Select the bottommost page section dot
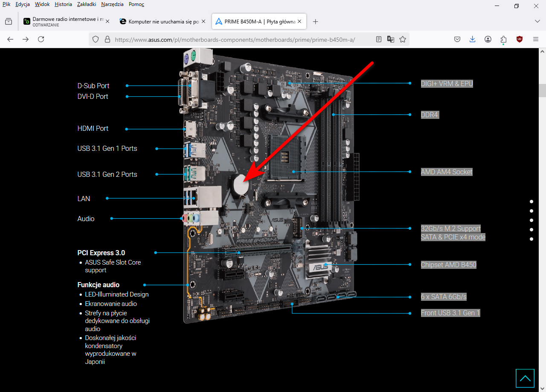The image size is (546, 392). (531, 239)
